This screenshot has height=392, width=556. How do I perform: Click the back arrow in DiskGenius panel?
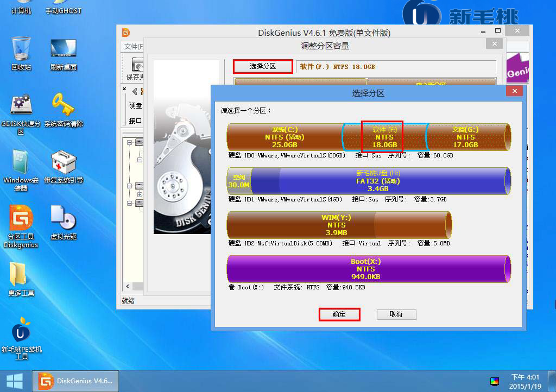(135, 91)
